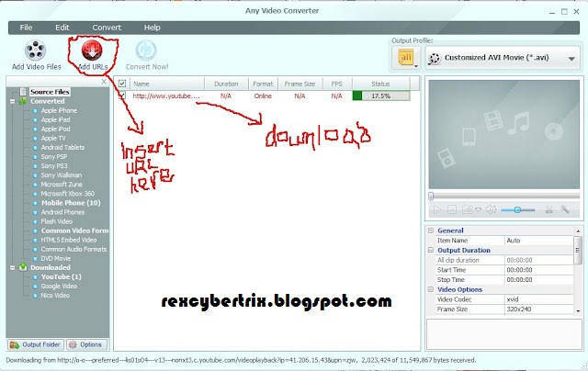The image size is (588, 371).
Task: Select YouTube (1) under Downloaded
Action: (62, 277)
